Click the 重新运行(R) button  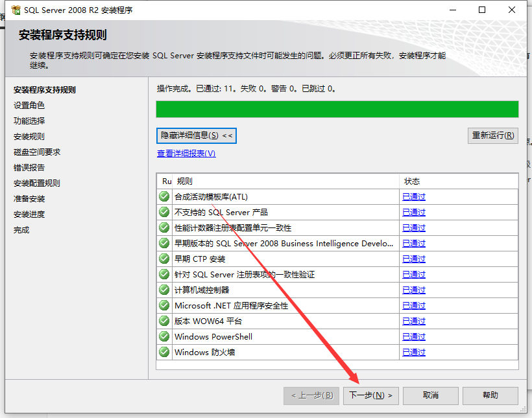(x=493, y=135)
